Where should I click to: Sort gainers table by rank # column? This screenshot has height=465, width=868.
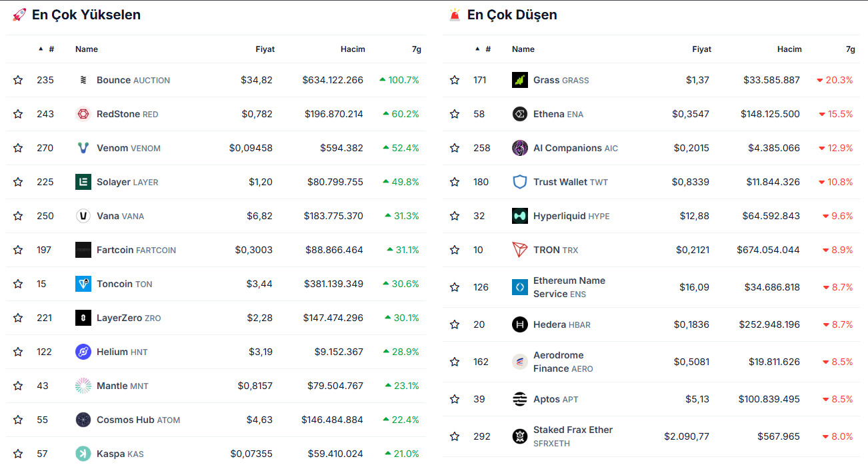tap(51, 49)
